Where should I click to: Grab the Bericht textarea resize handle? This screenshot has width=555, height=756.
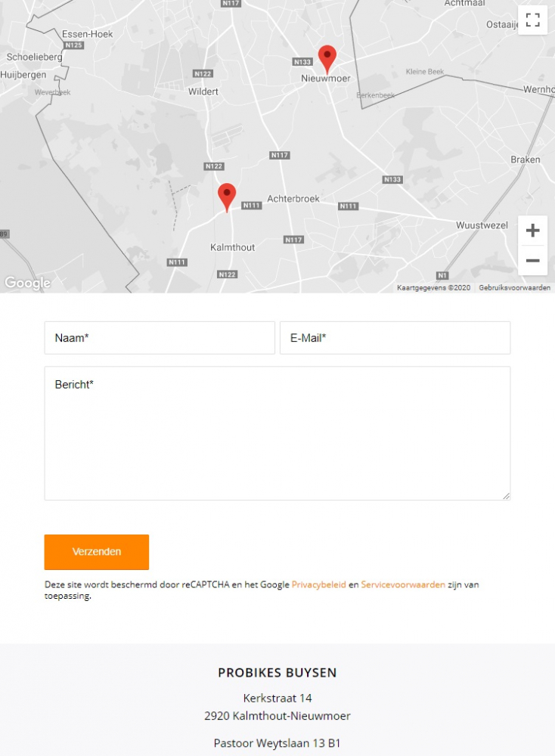tap(506, 496)
